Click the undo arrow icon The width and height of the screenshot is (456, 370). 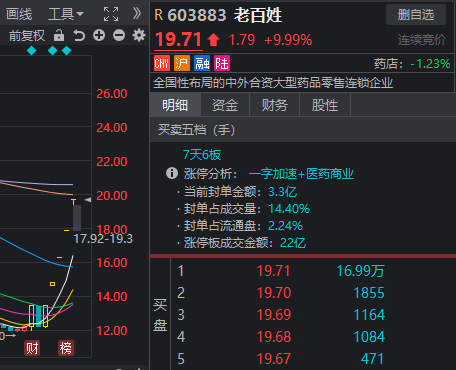(x=79, y=35)
